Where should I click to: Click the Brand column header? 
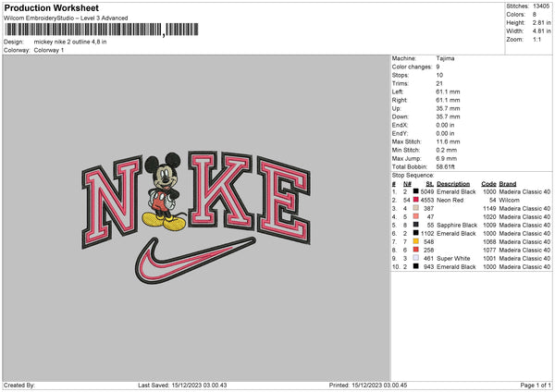[508, 184]
